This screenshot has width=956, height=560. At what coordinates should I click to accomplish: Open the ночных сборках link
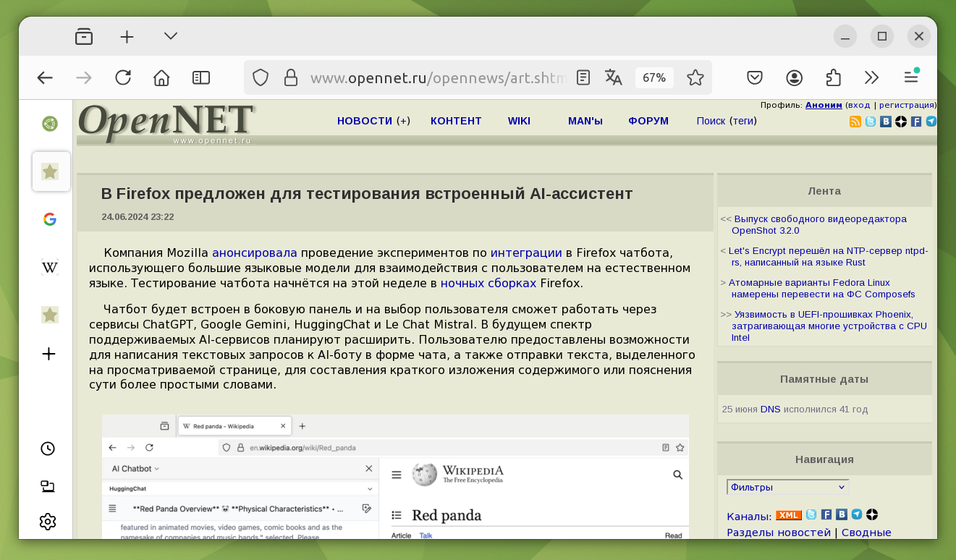(488, 283)
